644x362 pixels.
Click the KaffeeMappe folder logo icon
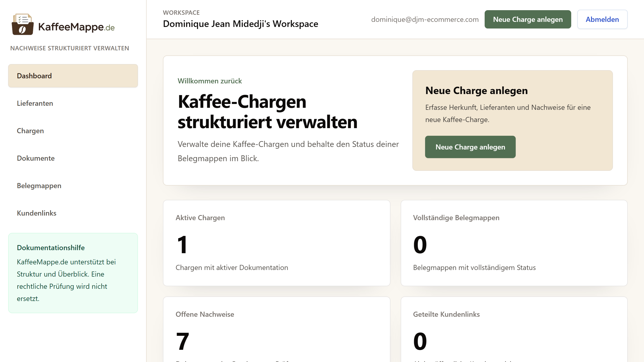pyautogui.click(x=23, y=24)
